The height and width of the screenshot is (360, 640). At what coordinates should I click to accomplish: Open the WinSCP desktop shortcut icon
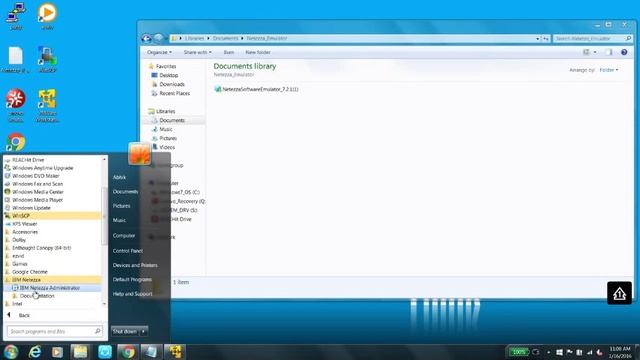coord(47,59)
